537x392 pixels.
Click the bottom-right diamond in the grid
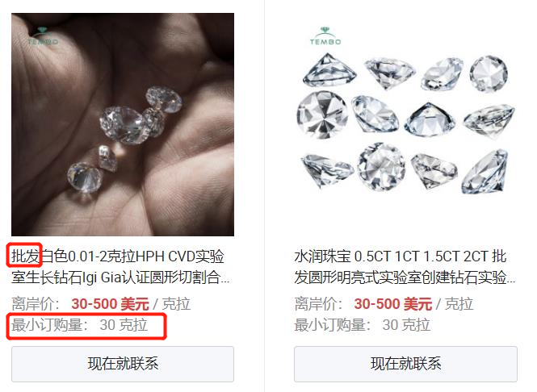pos(485,171)
